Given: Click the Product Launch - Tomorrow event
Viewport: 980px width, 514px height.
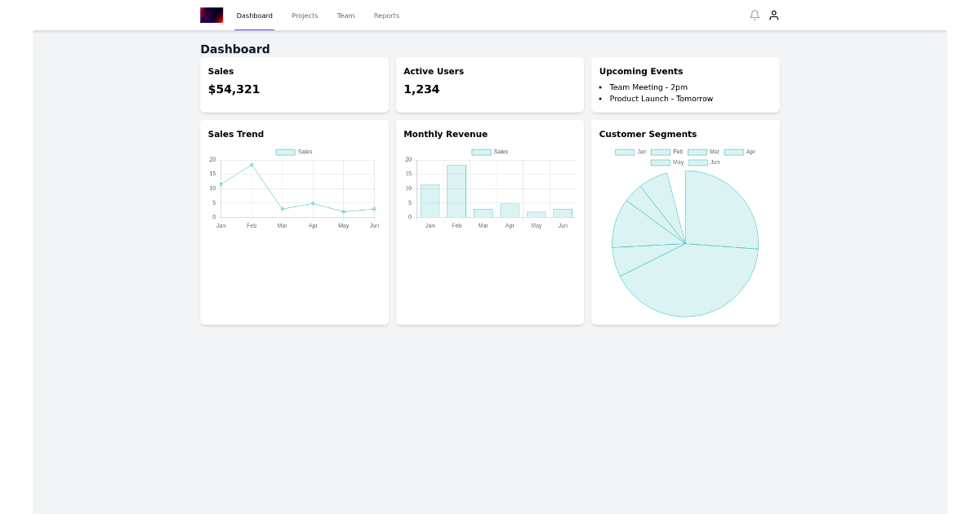Looking at the screenshot, I should tap(661, 99).
